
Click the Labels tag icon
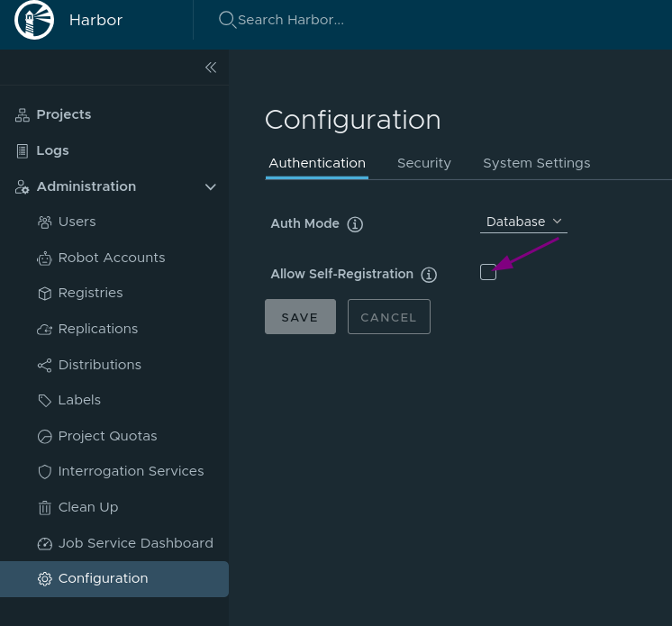click(44, 401)
